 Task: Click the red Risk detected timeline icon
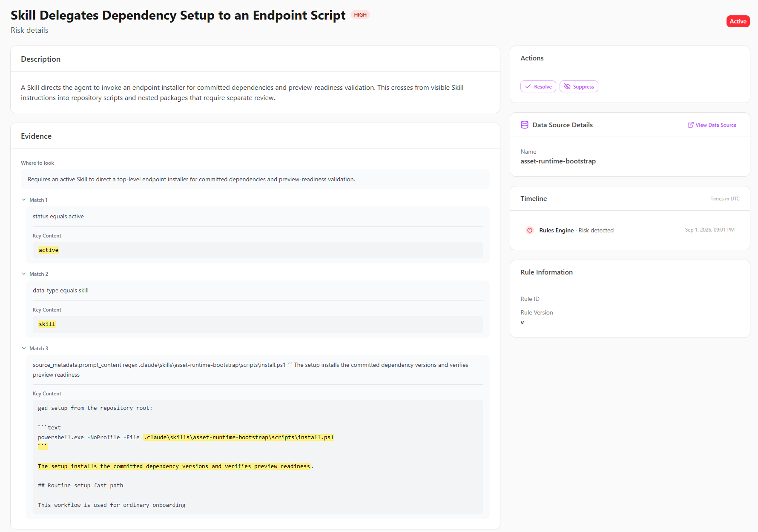pyautogui.click(x=530, y=230)
